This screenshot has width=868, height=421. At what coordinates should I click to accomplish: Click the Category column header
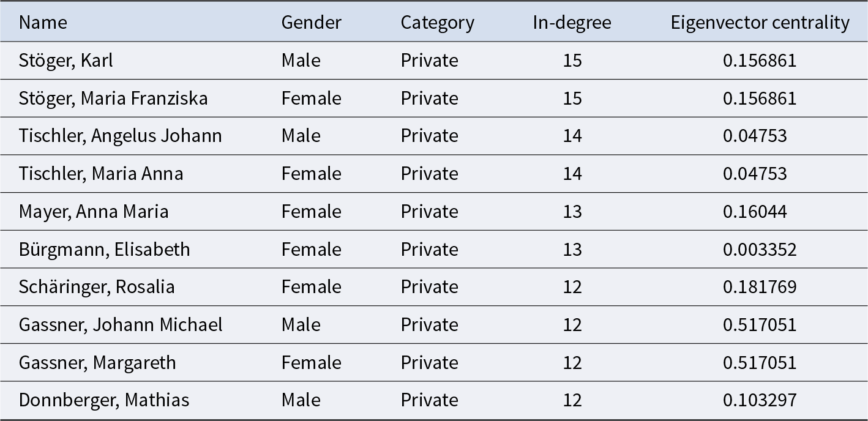pyautogui.click(x=437, y=23)
